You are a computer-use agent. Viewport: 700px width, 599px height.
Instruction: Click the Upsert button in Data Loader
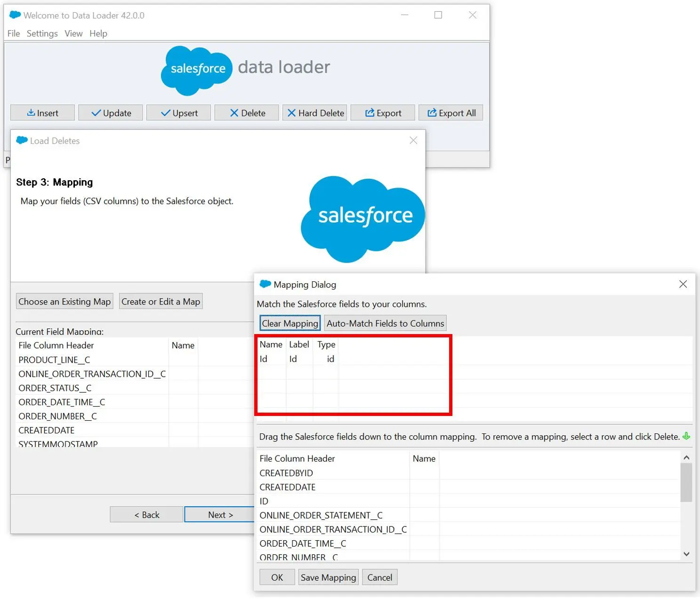coord(178,113)
